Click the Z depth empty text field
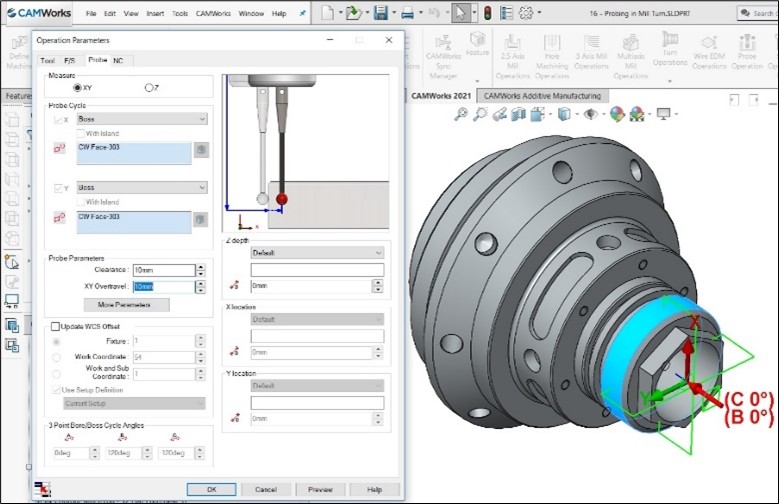 pyautogui.click(x=317, y=270)
